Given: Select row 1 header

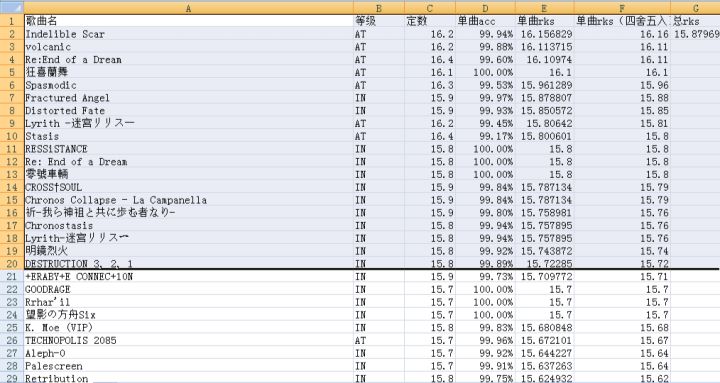Looking at the screenshot, I should pyautogui.click(x=12, y=21).
